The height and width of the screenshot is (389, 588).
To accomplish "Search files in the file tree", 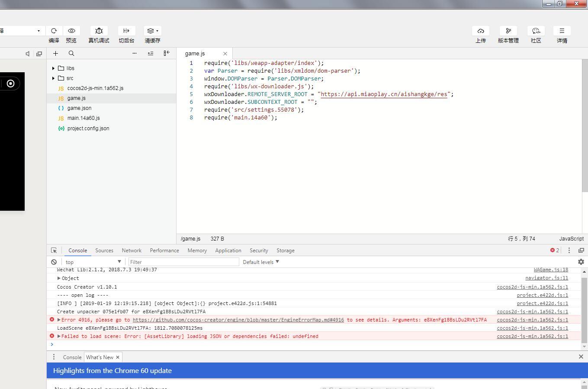I will (x=71, y=53).
